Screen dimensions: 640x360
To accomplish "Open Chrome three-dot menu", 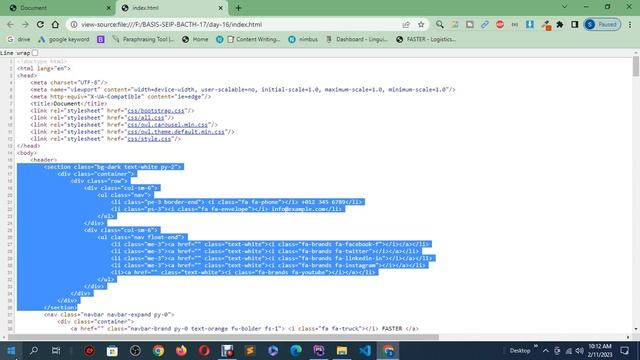I will (x=630, y=24).
